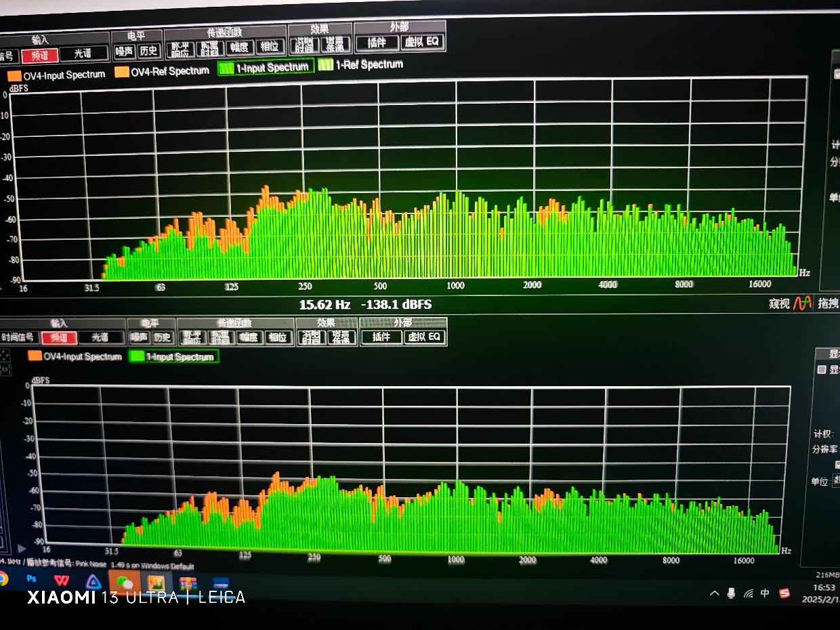Open 插件 in the lower panel
The width and height of the screenshot is (840, 630).
coord(381,337)
